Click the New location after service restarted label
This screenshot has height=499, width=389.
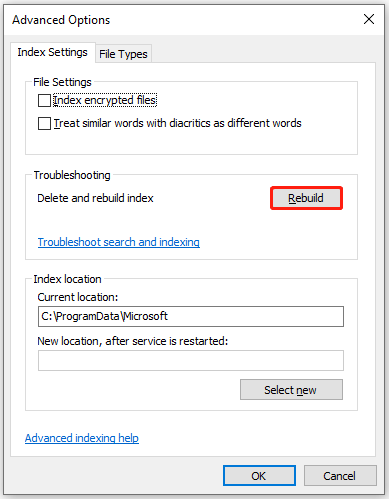click(x=133, y=341)
